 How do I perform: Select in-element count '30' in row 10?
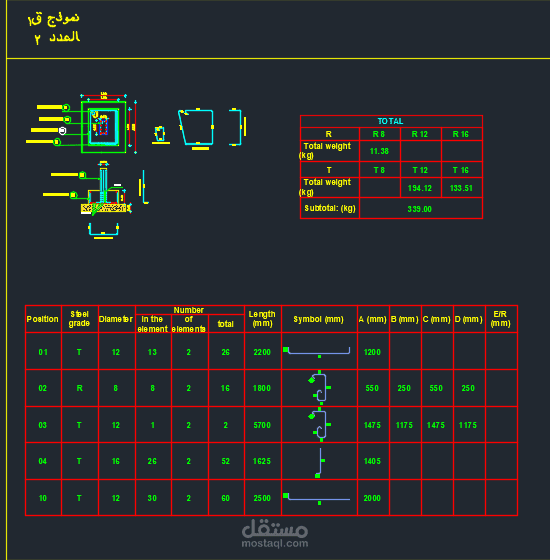(152, 498)
